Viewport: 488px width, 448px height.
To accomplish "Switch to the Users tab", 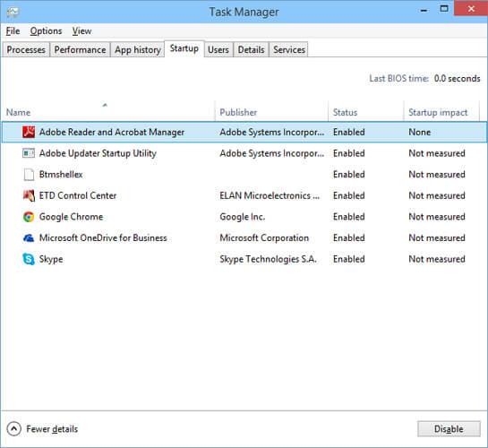I will coord(218,50).
